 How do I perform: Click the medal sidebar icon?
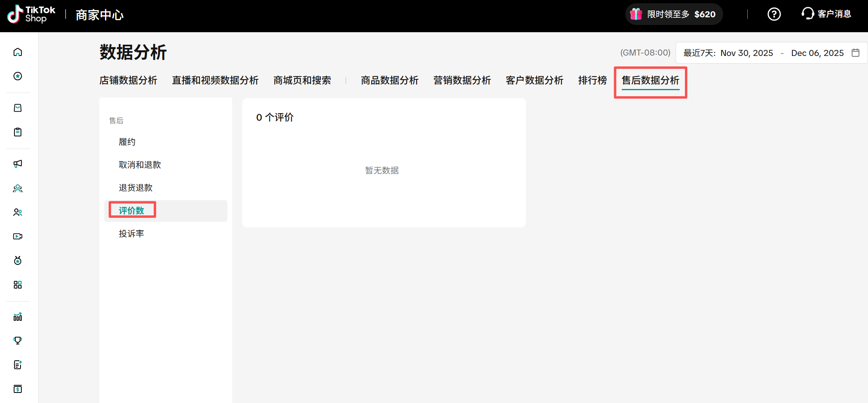point(18,260)
